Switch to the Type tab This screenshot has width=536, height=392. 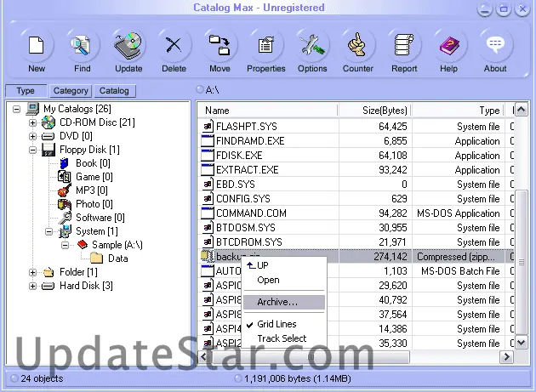(x=26, y=91)
